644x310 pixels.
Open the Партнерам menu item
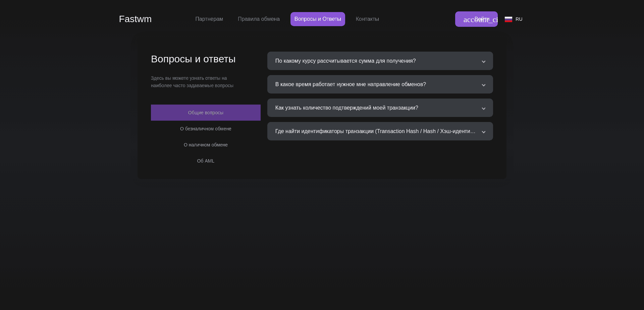coord(209,19)
